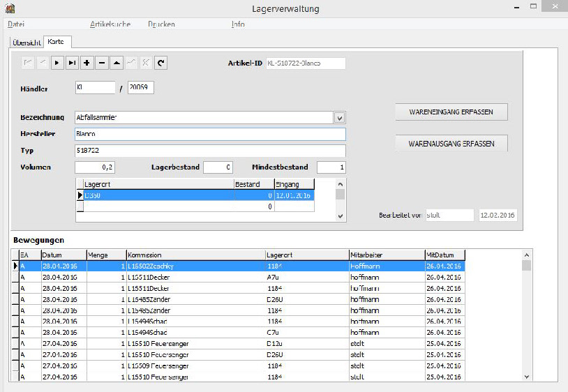Click Eingang column header
The height and width of the screenshot is (392, 568).
click(x=294, y=184)
